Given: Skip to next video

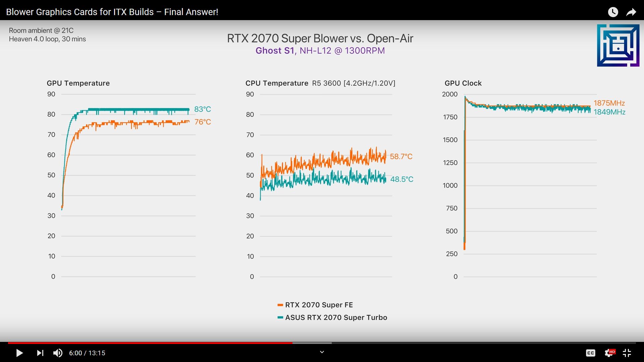Looking at the screenshot, I should pos(40,353).
